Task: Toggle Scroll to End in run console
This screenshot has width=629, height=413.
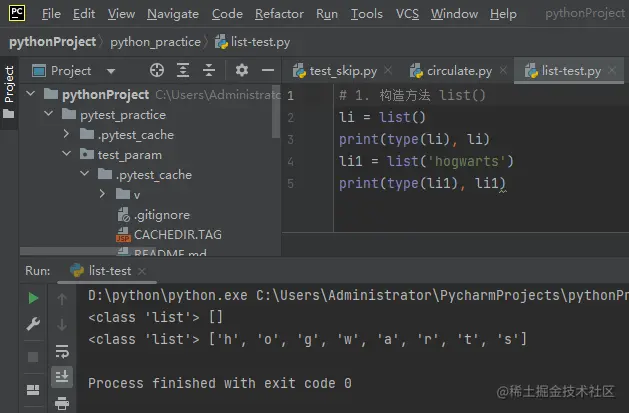Action: 62,377
